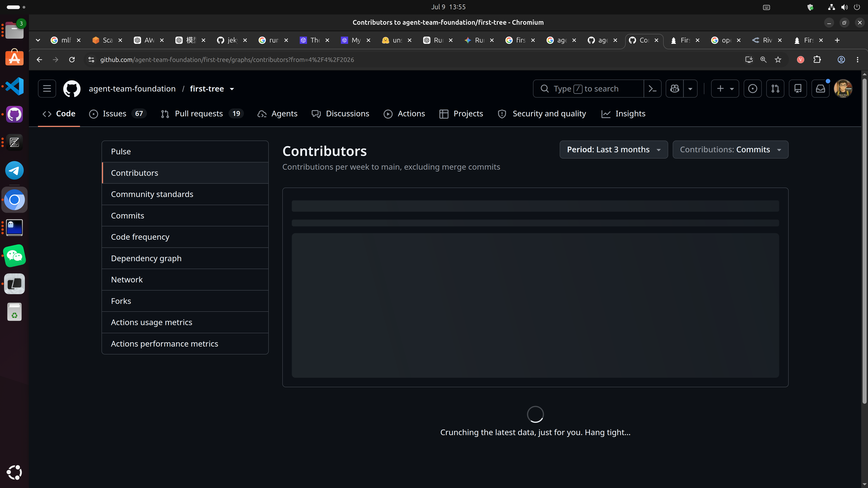Open Commits in insights sidebar
The height and width of the screenshot is (488, 868).
185,216
